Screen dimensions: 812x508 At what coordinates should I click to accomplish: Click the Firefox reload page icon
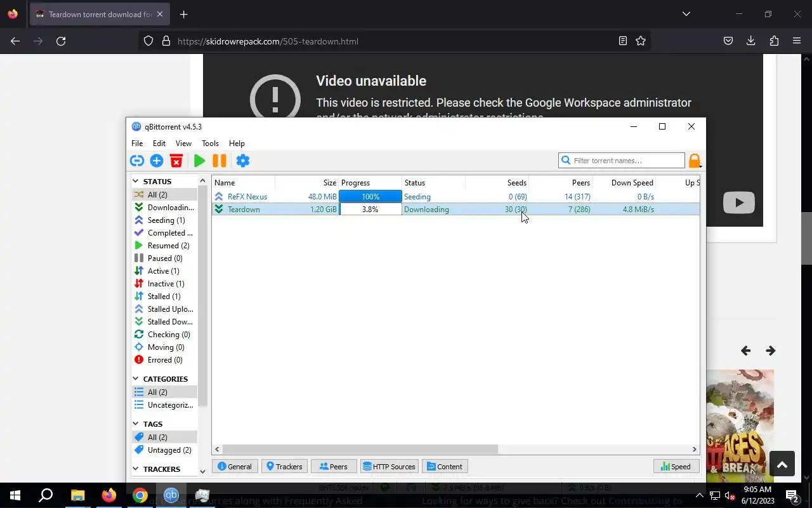61,41
